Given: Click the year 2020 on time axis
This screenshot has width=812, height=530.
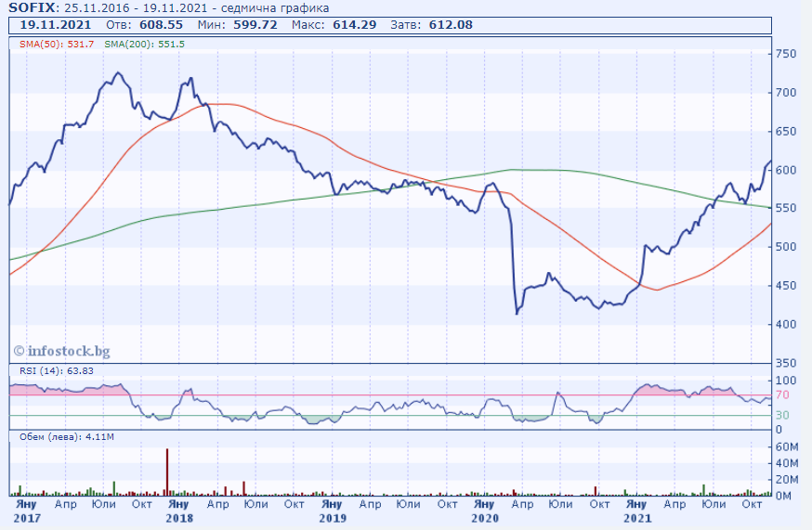Looking at the screenshot, I should click(x=485, y=518).
